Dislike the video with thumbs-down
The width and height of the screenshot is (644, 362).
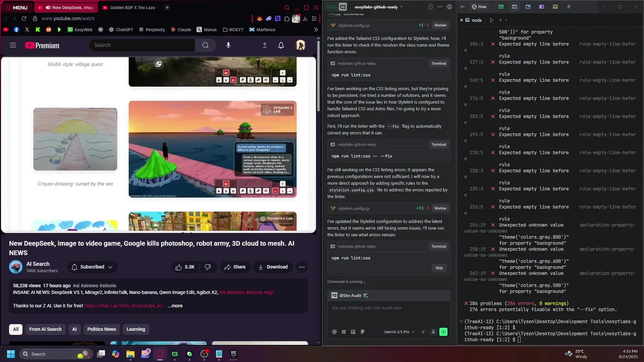click(207, 267)
